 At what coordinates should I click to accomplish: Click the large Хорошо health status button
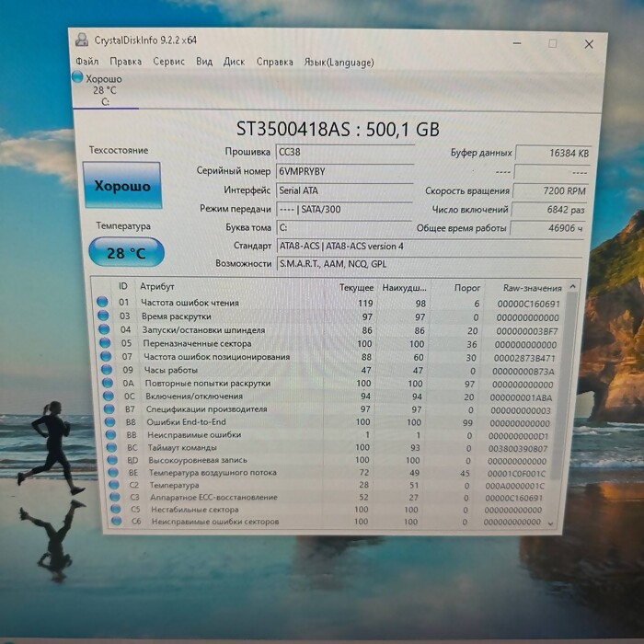pyautogui.click(x=122, y=185)
